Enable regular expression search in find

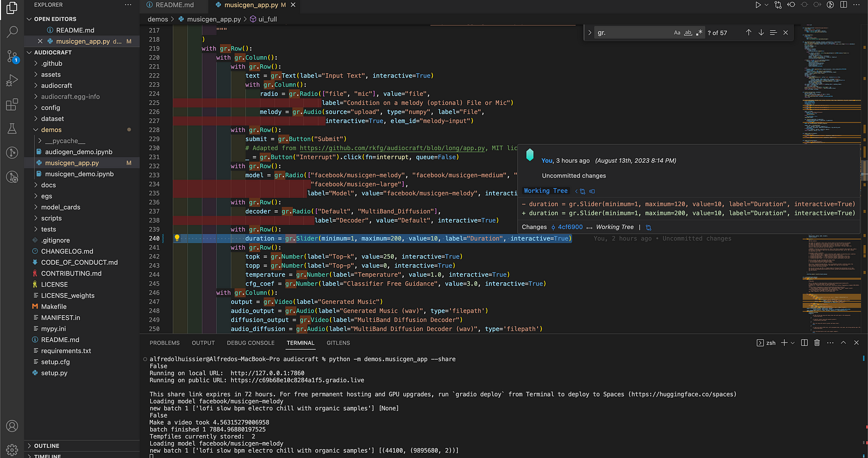[699, 33]
